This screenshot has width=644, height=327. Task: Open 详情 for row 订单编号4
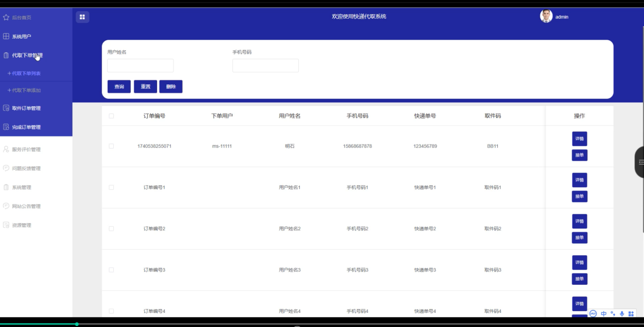579,303
